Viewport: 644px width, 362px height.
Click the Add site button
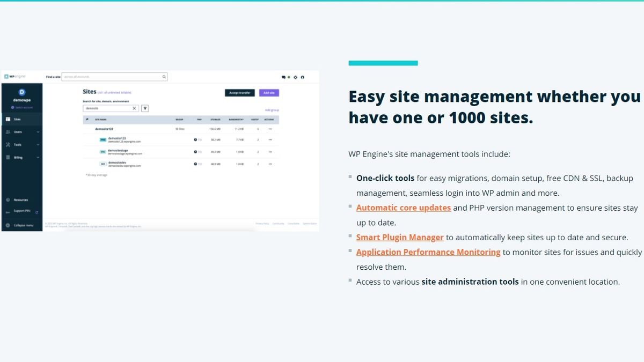point(269,93)
